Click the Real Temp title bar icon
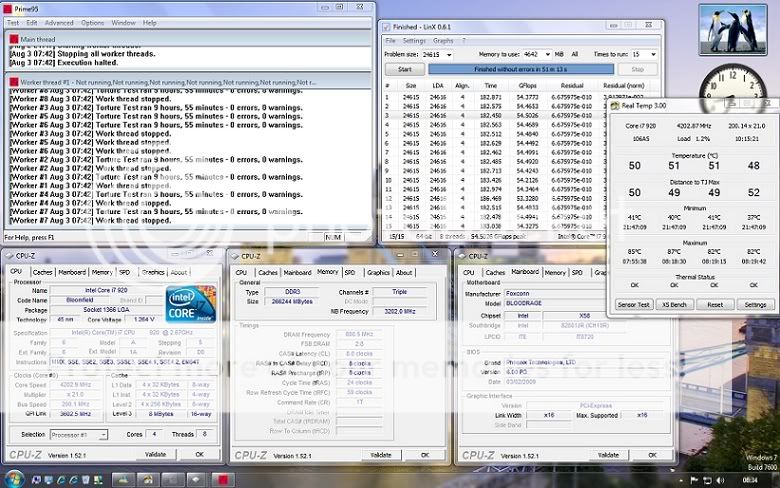 (615, 105)
